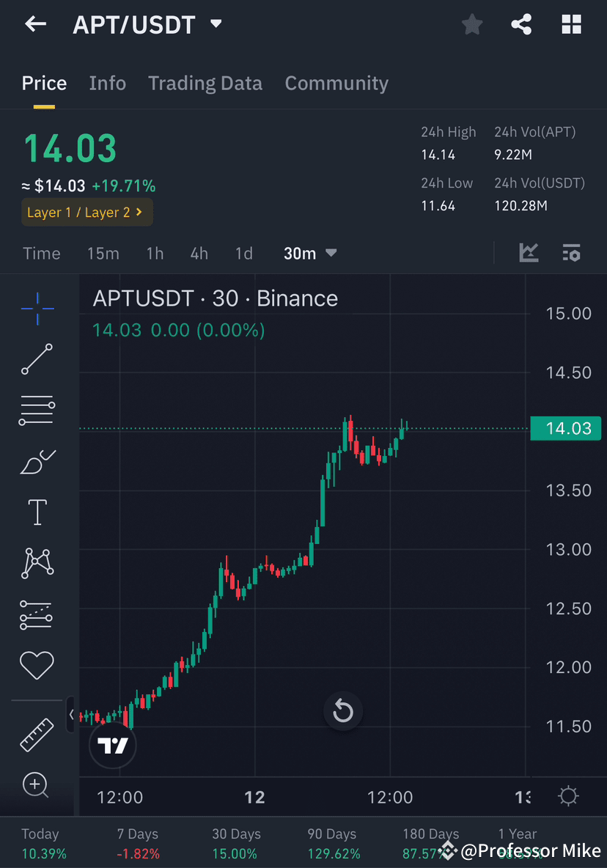The width and height of the screenshot is (607, 868).
Task: Select the crosshair cursor tool
Action: tap(37, 309)
